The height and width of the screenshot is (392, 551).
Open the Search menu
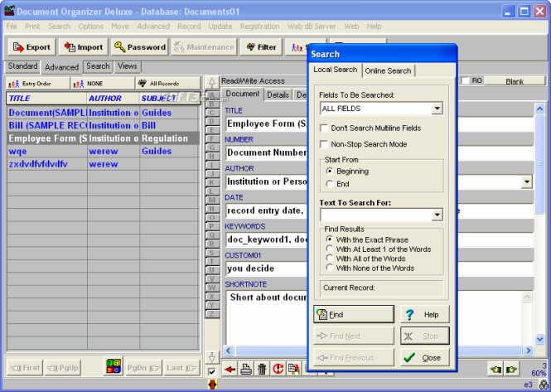coord(59,27)
